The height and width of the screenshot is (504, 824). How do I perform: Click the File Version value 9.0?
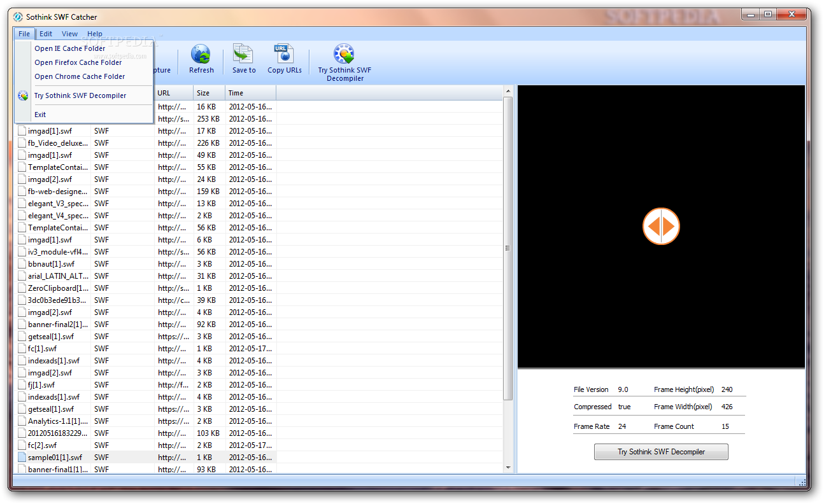click(623, 389)
